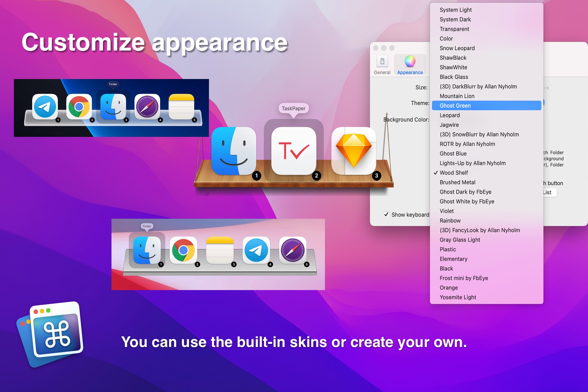Choose the ShawBlack theme

(x=487, y=58)
